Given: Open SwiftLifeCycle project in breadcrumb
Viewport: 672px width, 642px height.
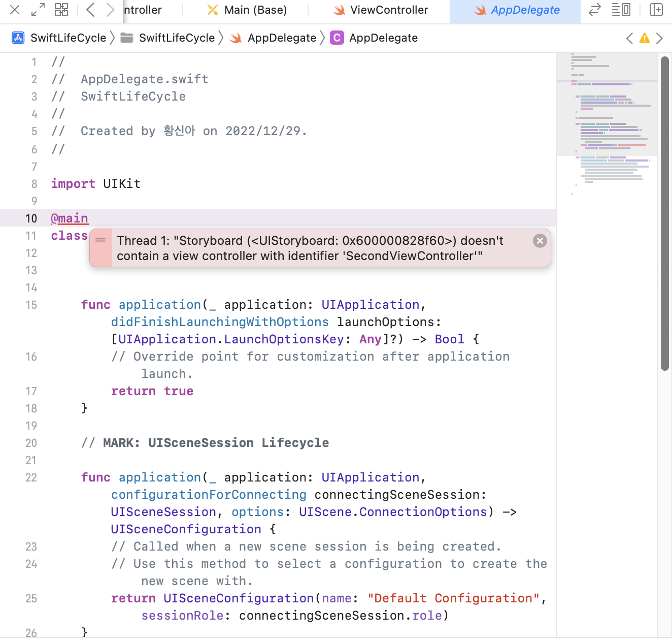Looking at the screenshot, I should (69, 38).
